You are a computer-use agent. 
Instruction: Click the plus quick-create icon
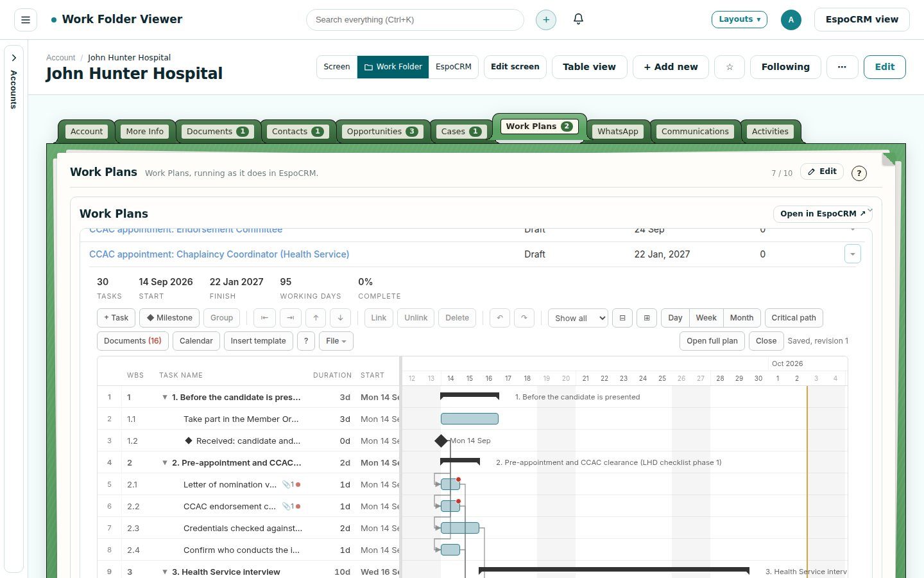pyautogui.click(x=546, y=20)
